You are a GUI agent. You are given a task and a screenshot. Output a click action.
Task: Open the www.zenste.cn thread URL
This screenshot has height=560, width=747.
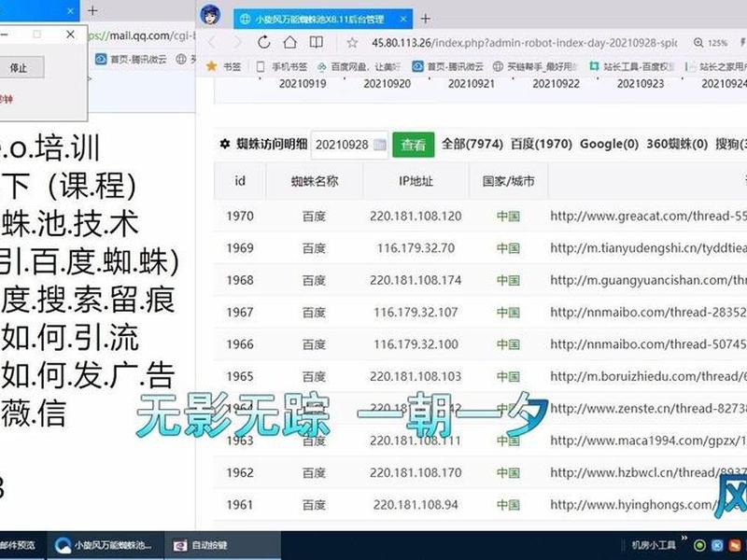pos(648,409)
